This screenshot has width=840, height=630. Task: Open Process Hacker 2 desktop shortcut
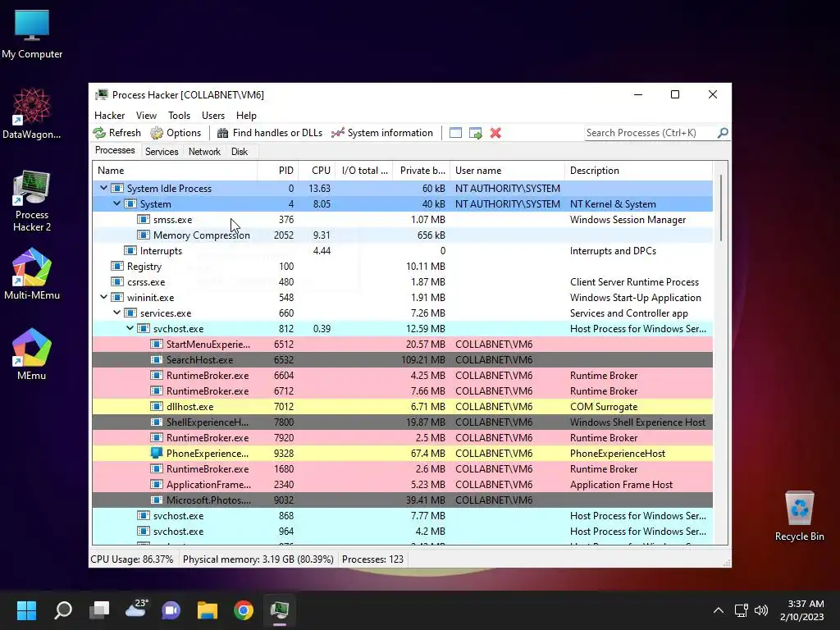click(32, 201)
